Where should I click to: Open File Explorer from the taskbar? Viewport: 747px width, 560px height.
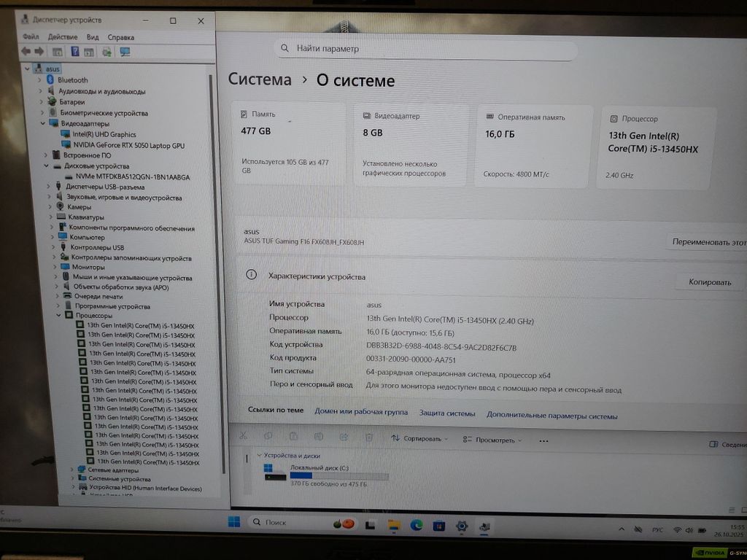(394, 524)
